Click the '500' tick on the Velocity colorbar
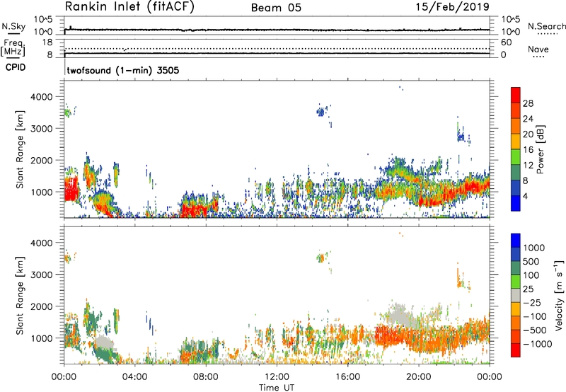Viewport: 566px width, 392px height. point(531,262)
